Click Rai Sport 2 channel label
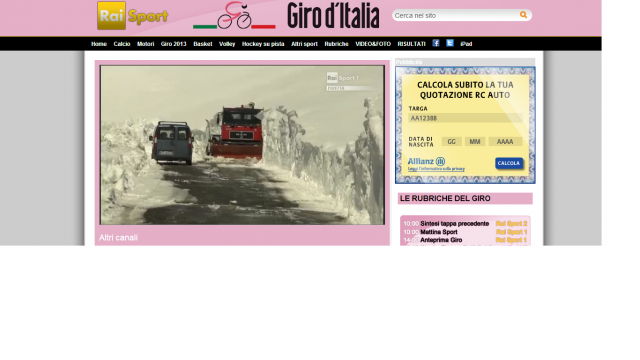 tap(511, 224)
